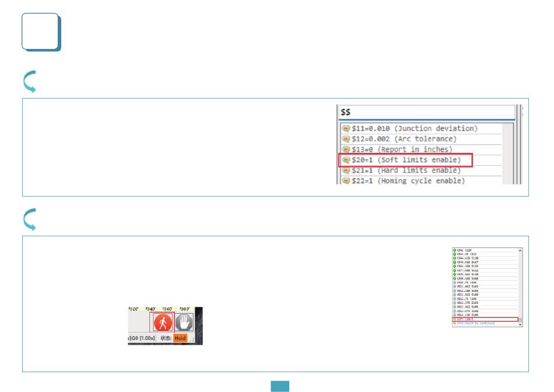Click the $$ command input field
554x392 pixels.
427,113
